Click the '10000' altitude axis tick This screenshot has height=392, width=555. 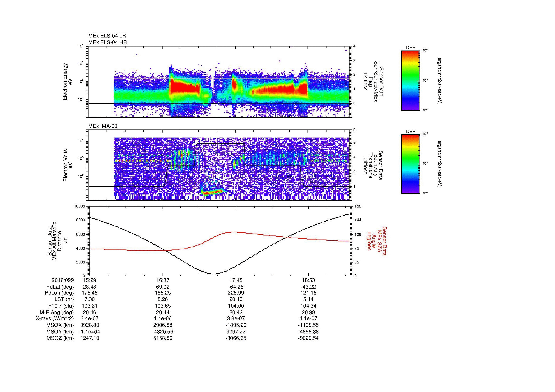[80, 206]
